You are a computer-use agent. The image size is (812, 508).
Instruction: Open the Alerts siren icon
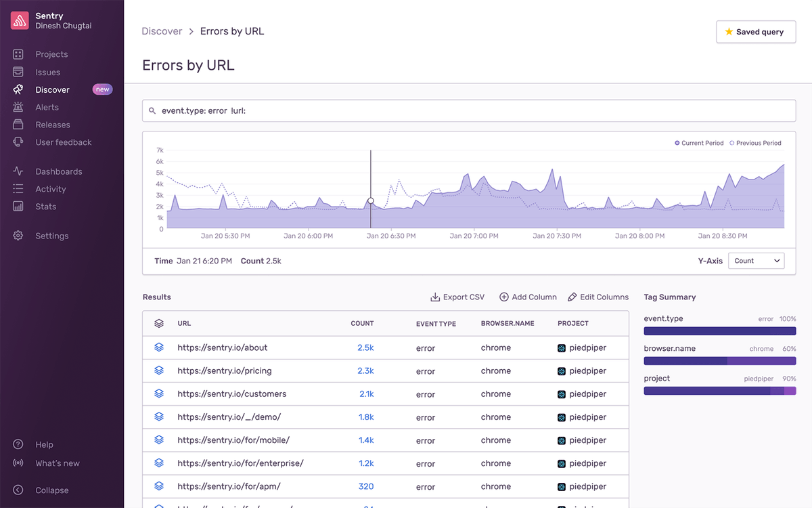18,107
